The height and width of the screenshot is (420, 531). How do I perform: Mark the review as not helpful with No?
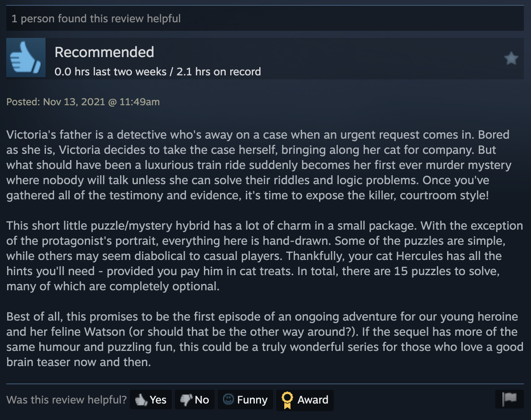pos(195,399)
